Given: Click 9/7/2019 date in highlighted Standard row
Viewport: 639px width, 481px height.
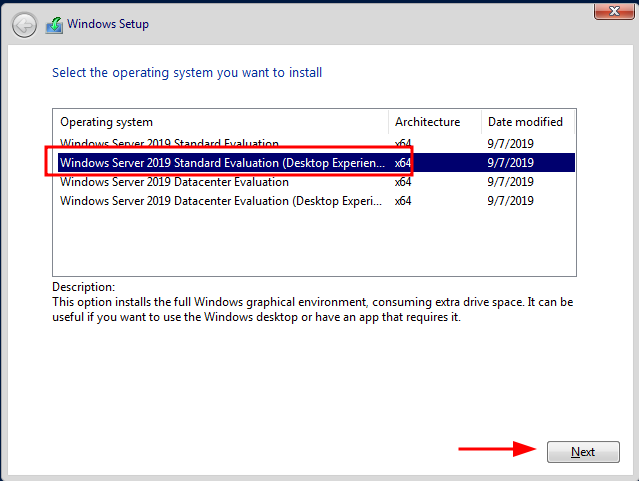Looking at the screenshot, I should click(x=510, y=163).
